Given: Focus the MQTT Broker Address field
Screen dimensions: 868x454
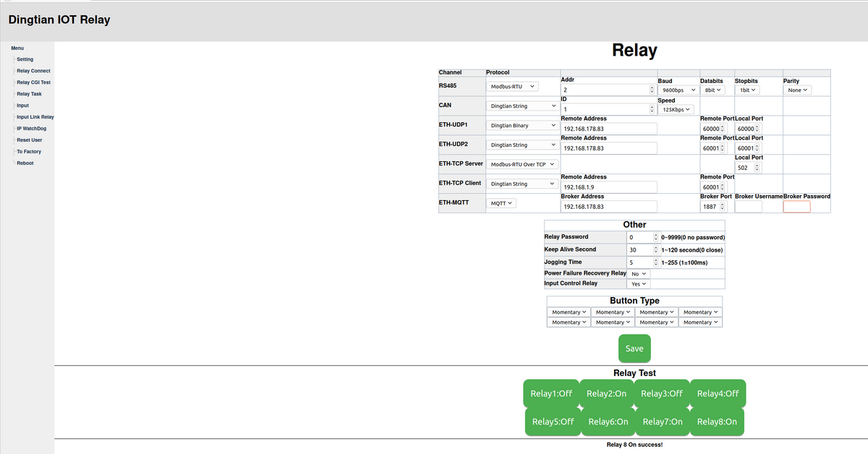Looking at the screenshot, I should (x=609, y=207).
